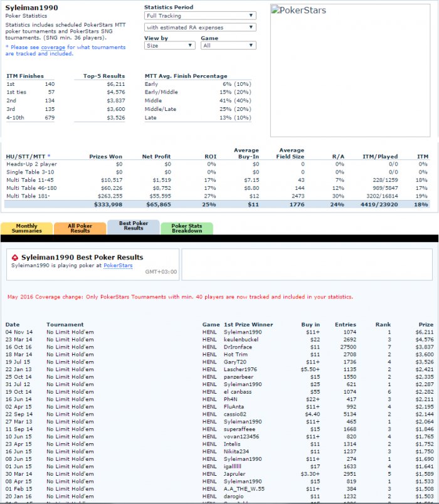The width and height of the screenshot is (439, 504).
Task: Click winner name darogio
Action: pyautogui.click(x=233, y=496)
